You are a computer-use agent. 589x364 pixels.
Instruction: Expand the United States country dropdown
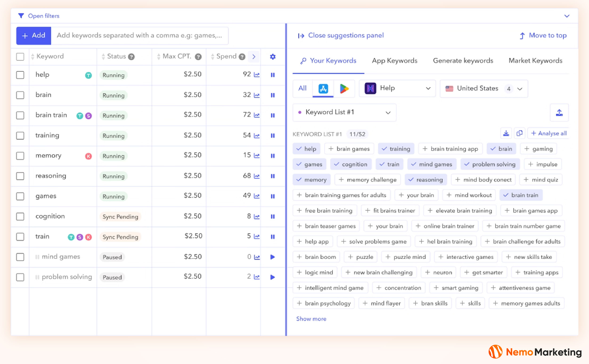click(x=484, y=89)
